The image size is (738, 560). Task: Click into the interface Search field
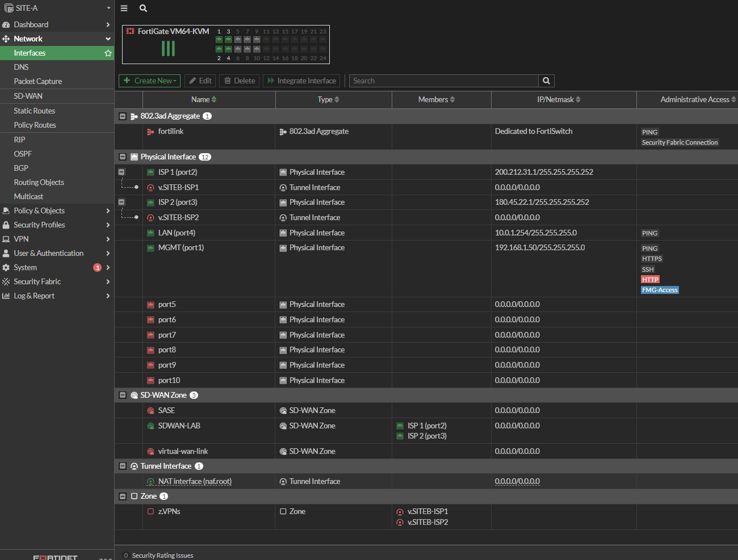tap(443, 81)
